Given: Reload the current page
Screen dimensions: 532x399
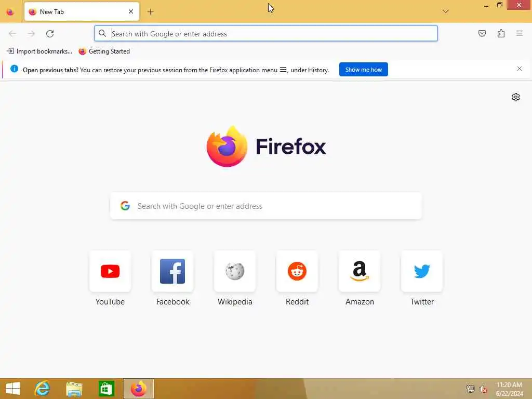Looking at the screenshot, I should pyautogui.click(x=50, y=34).
